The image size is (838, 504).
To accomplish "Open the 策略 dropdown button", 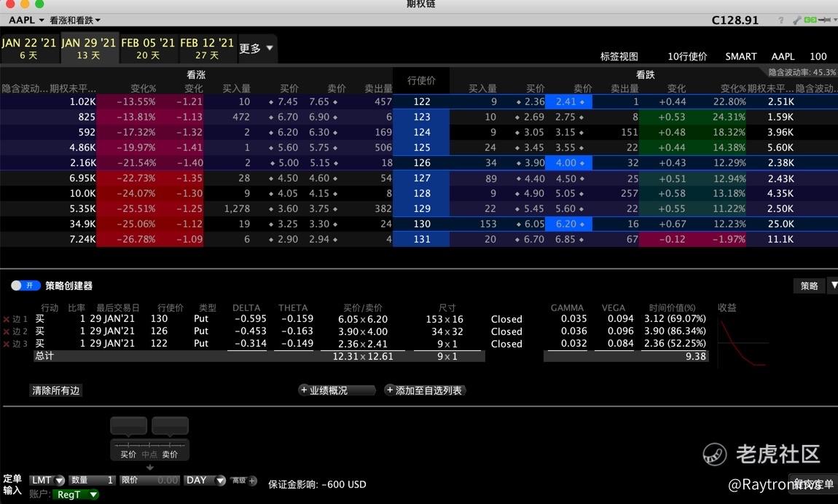I will (809, 286).
